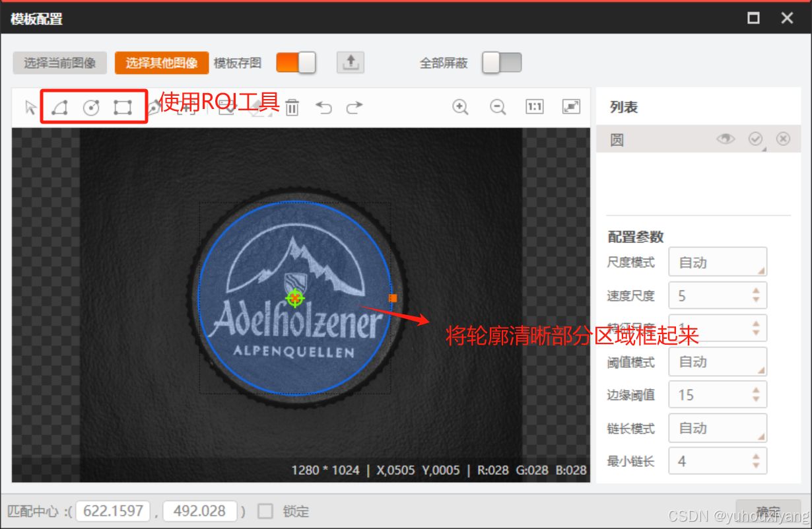Decrease the 边缘阈值 value
This screenshot has height=529, width=812.
(757, 400)
